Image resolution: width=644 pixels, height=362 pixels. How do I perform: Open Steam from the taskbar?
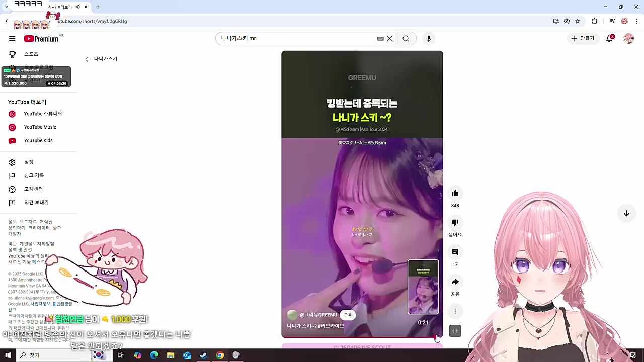[x=203, y=355]
